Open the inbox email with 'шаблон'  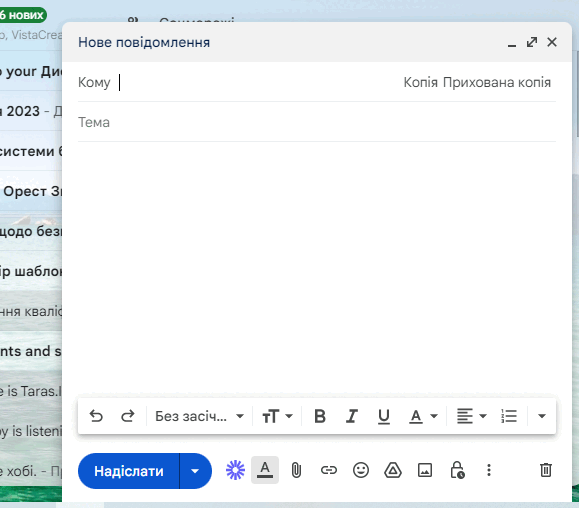31,271
